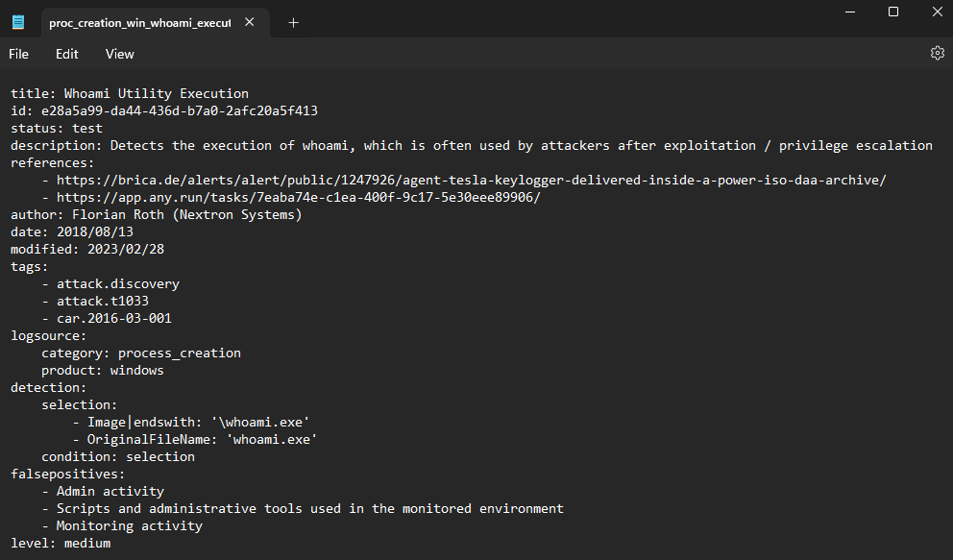The image size is (953, 560).
Task: Click the app.any.run tasks URL
Action: pyautogui.click(x=298, y=198)
